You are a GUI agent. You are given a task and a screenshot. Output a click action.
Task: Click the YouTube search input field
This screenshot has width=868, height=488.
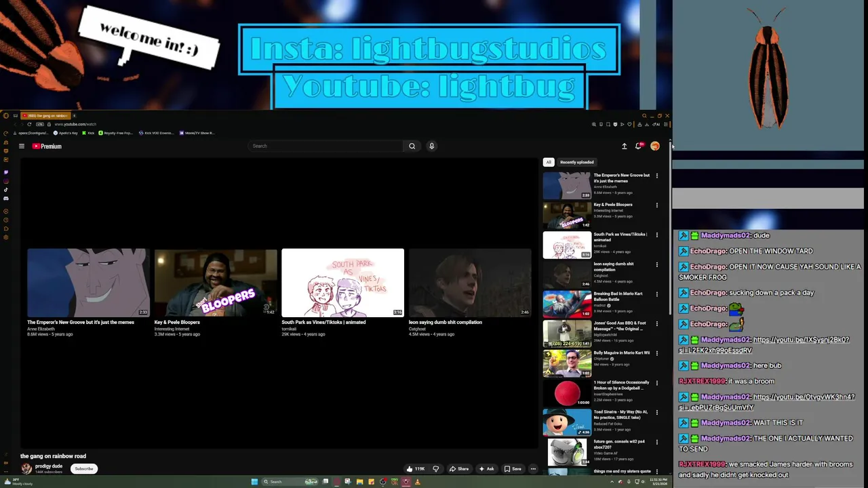coord(326,146)
